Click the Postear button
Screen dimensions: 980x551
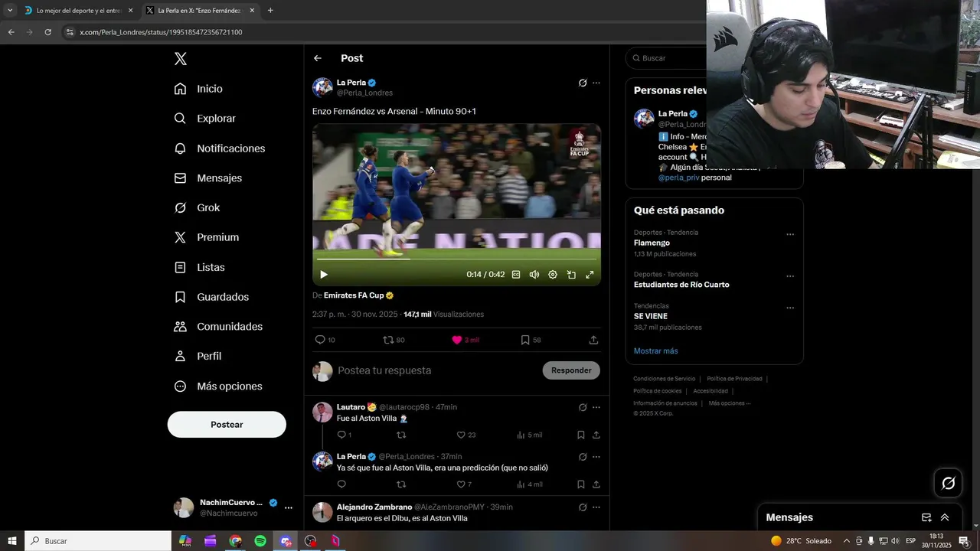click(227, 425)
